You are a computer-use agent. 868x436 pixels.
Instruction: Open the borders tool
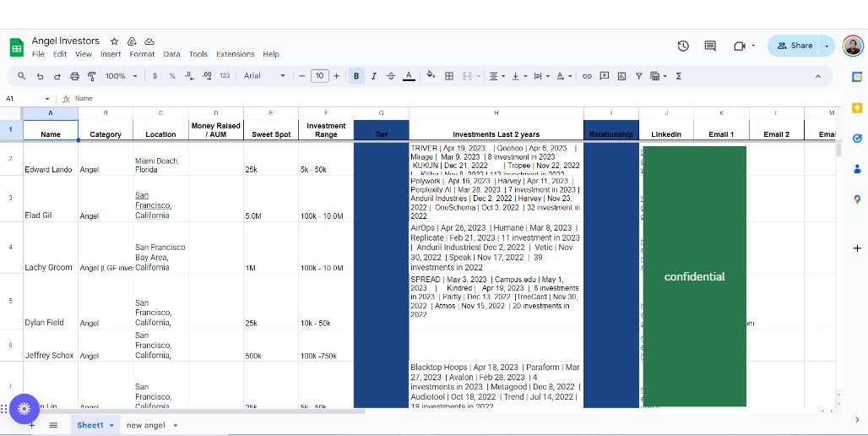coord(449,76)
